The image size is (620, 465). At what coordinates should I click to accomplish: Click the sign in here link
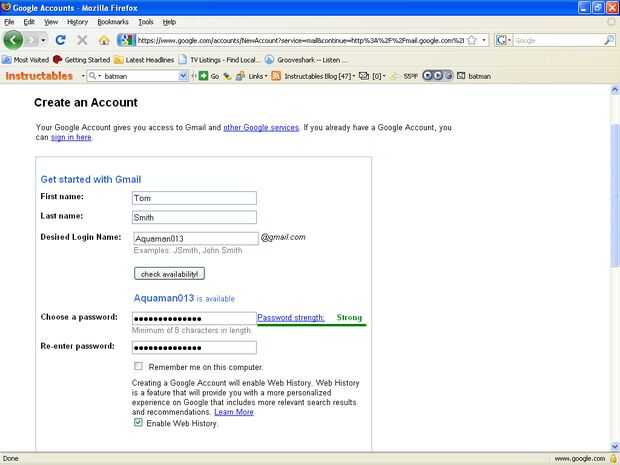(71, 138)
